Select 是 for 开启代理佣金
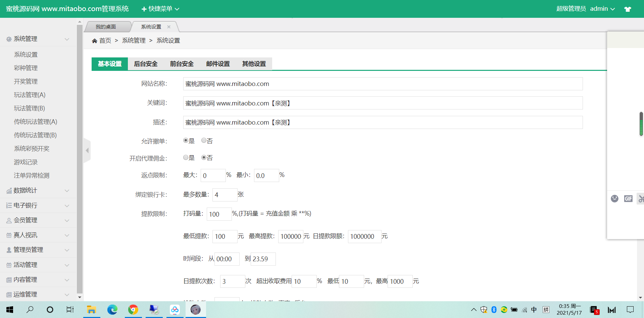The width and height of the screenshot is (644, 318). point(186,157)
